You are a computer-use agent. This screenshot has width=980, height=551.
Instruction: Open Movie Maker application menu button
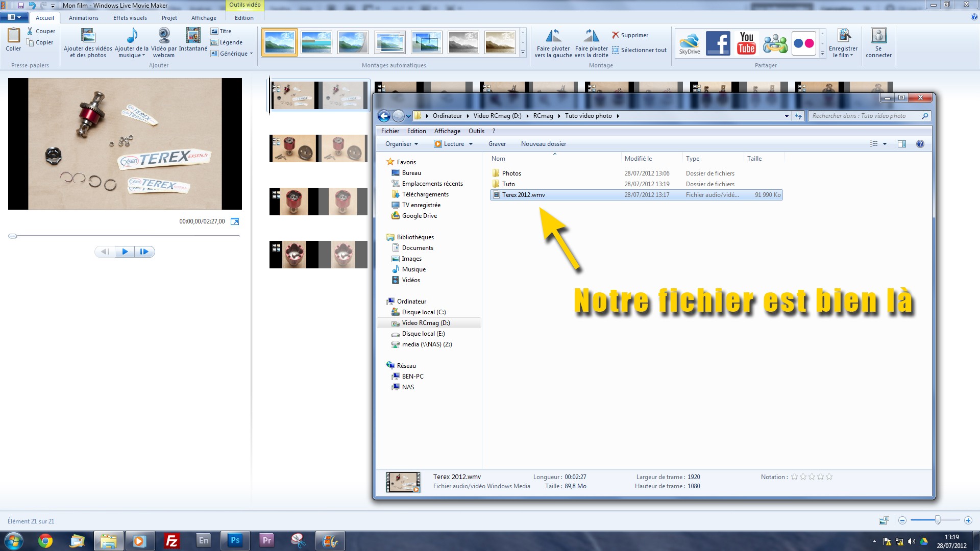coord(14,17)
